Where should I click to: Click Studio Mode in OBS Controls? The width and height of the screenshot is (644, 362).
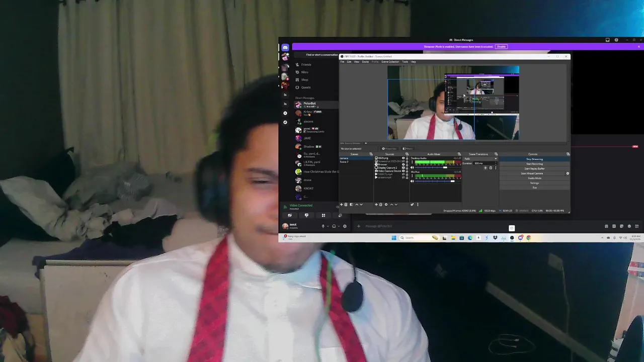click(x=534, y=178)
